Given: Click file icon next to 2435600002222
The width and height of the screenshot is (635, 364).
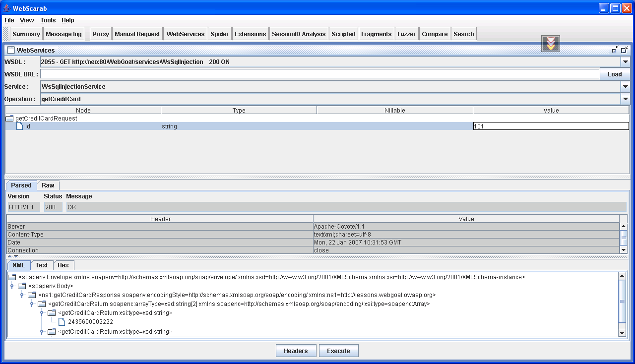Looking at the screenshot, I should (x=62, y=322).
